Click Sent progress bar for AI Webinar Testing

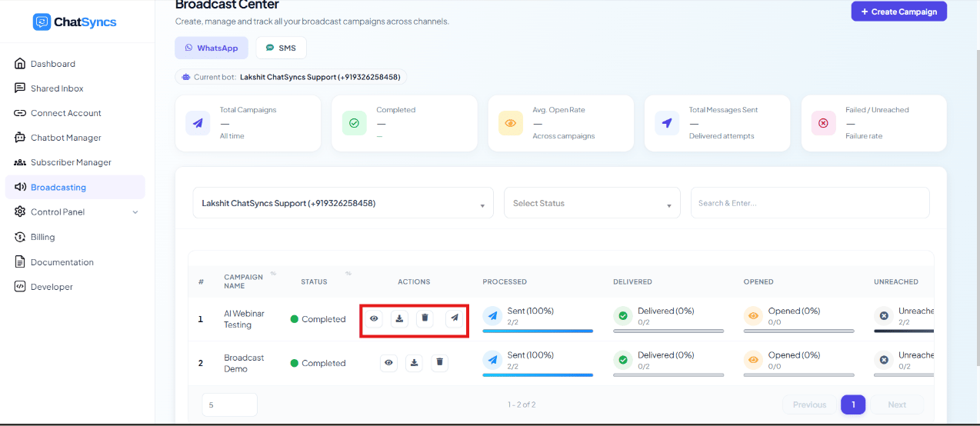tap(538, 331)
